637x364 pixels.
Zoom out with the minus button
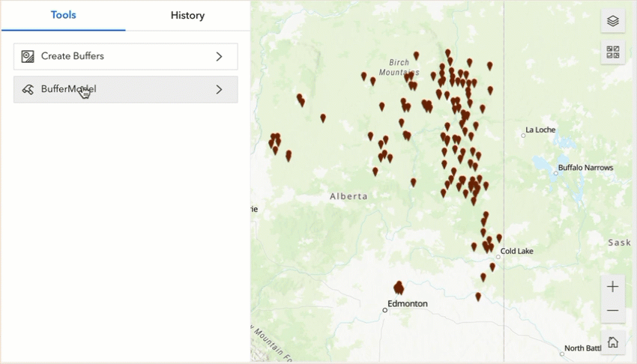pos(612,311)
